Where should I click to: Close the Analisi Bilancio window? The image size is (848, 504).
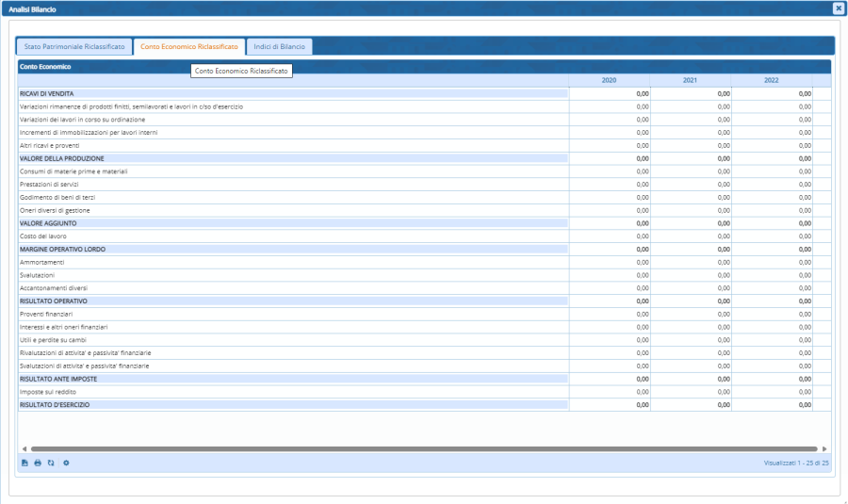pyautogui.click(x=838, y=8)
